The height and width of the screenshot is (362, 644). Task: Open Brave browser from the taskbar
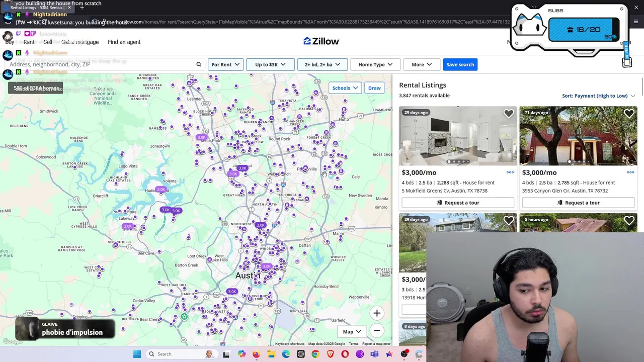coord(330,354)
